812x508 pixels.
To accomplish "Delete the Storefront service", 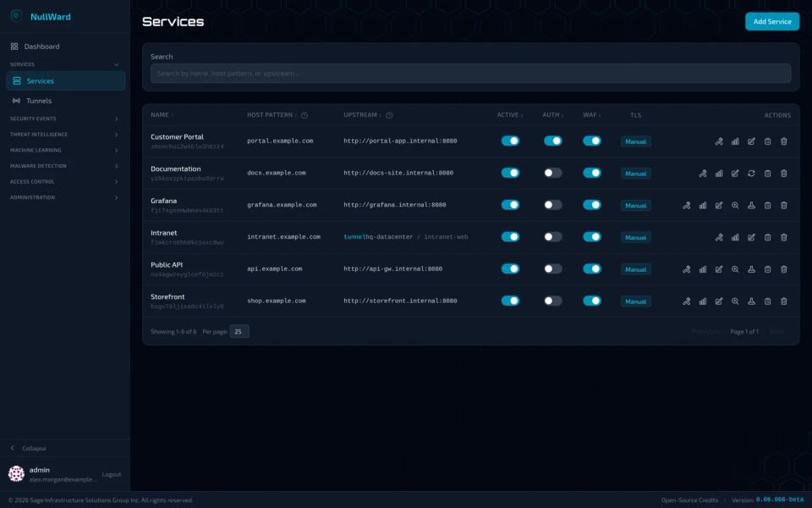I will tap(783, 301).
